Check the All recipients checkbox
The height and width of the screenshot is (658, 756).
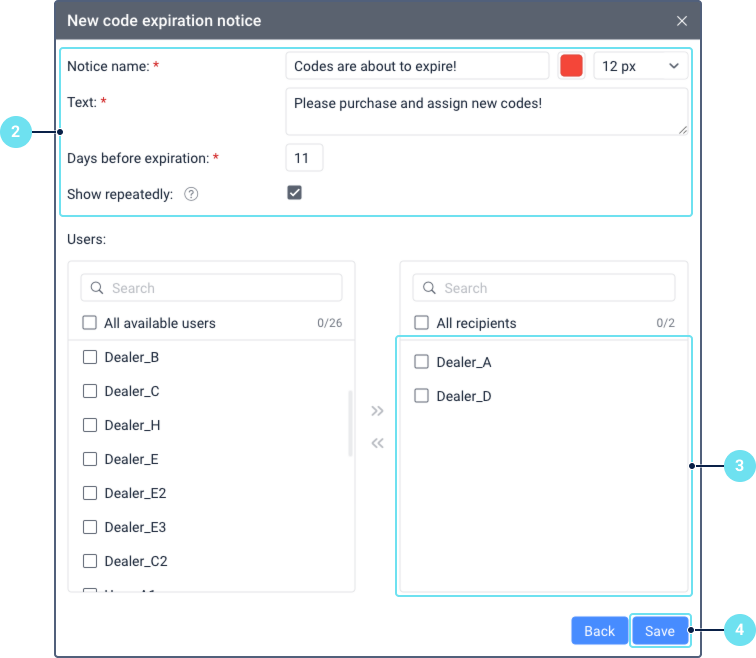click(x=422, y=323)
